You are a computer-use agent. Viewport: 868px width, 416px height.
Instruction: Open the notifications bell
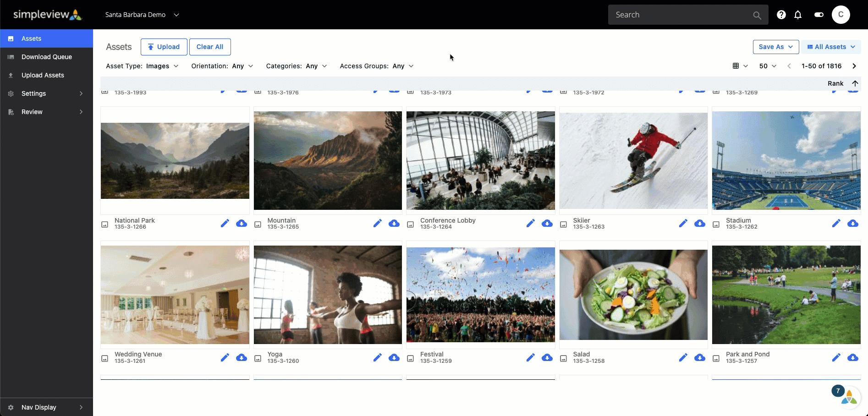click(798, 15)
